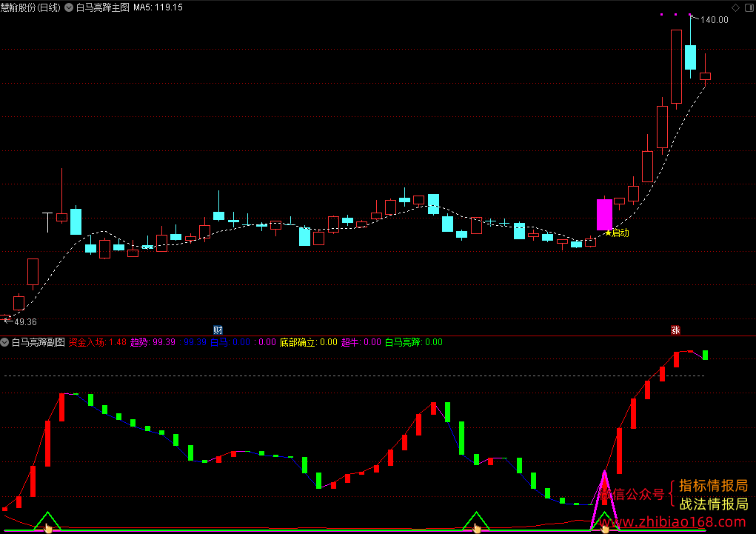Click the ★启动 signal label
This screenshot has width=756, height=534.
[617, 233]
